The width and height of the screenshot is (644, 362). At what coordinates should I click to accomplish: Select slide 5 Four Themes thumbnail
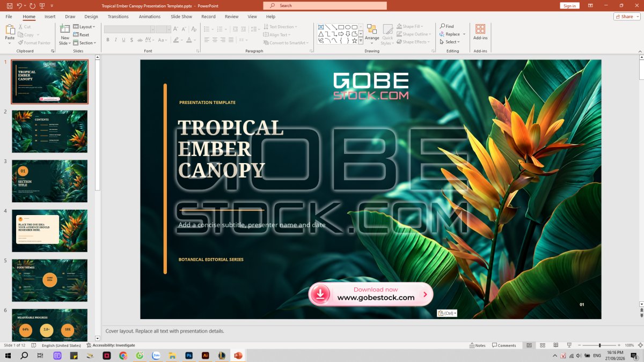tap(49, 280)
